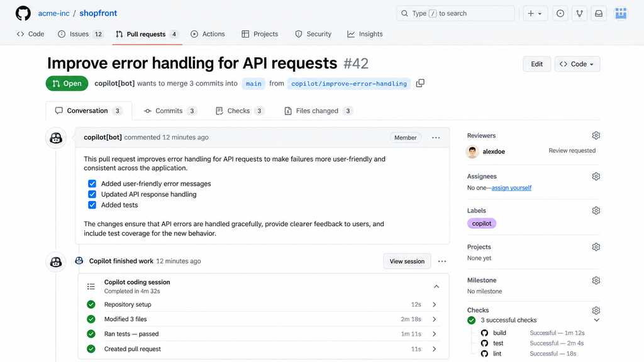This screenshot has height=362, width=644.
Task: Open the Actions tab
Action: click(208, 34)
